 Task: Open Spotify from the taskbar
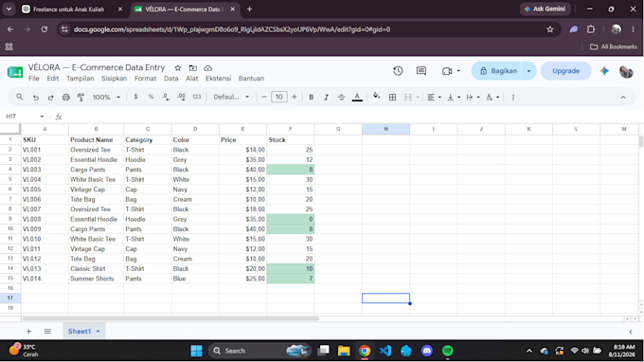448,351
